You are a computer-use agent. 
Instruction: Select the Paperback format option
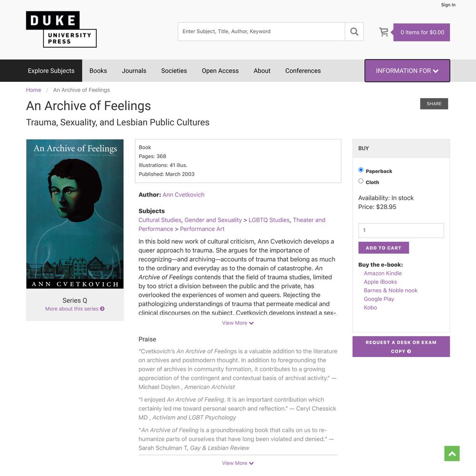click(361, 170)
